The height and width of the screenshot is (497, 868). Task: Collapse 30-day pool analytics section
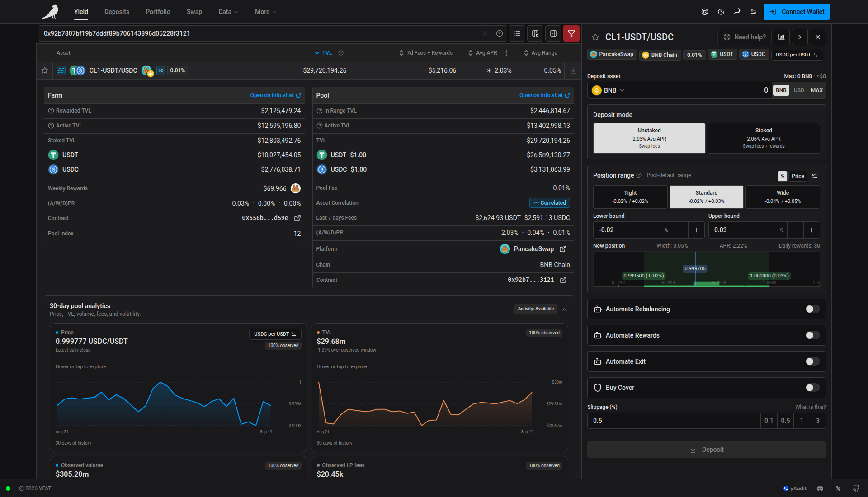click(565, 309)
